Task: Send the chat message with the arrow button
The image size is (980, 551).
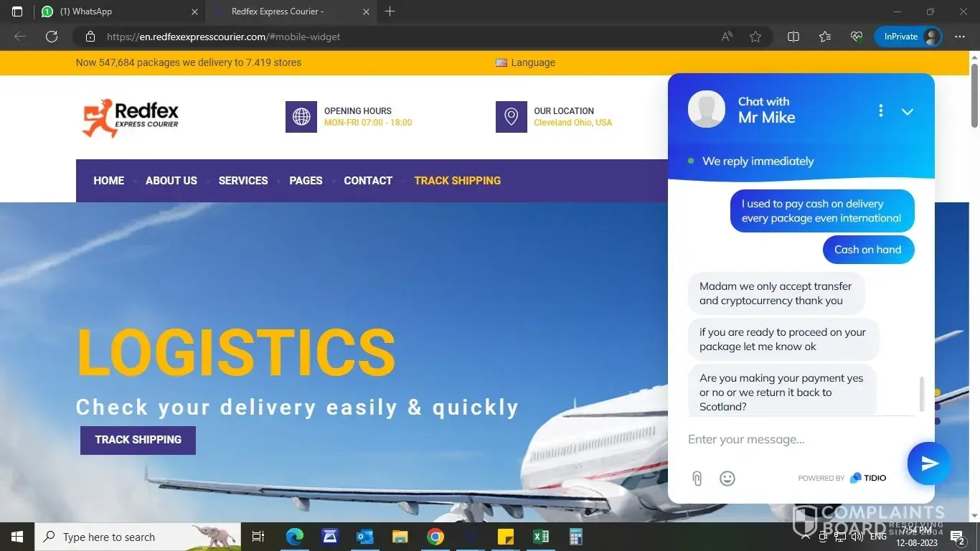Action: (x=929, y=463)
